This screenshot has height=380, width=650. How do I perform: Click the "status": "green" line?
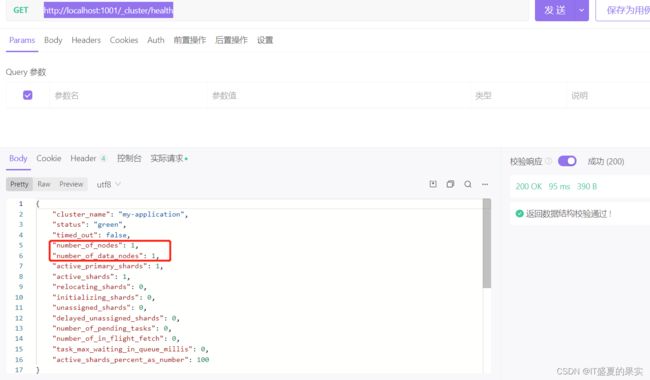(x=89, y=225)
